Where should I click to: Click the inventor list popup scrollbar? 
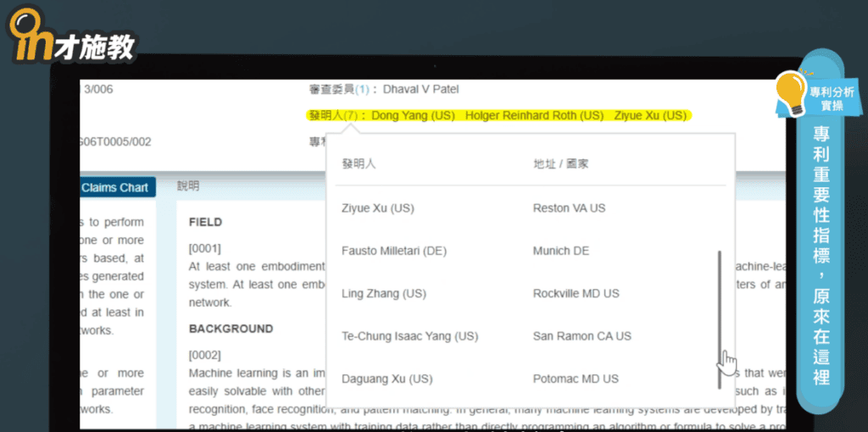[720, 318]
